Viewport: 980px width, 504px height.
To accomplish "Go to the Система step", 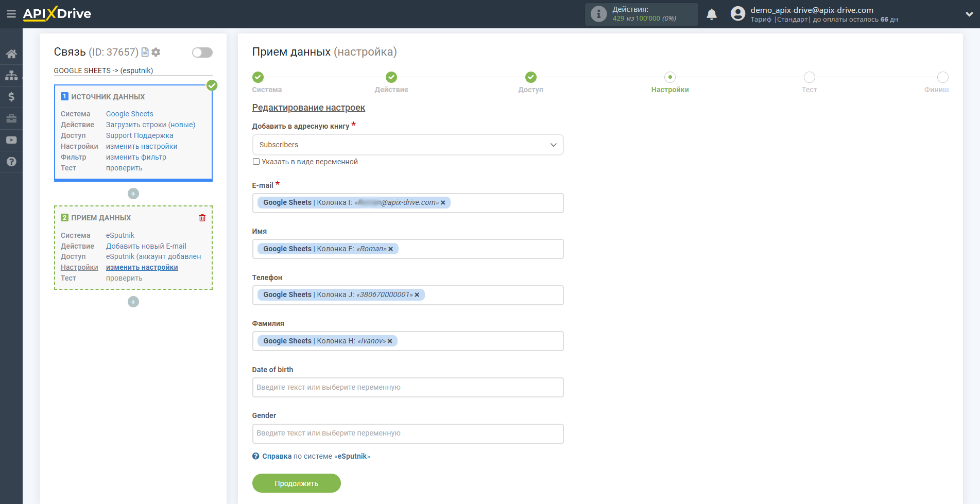I will [x=258, y=77].
